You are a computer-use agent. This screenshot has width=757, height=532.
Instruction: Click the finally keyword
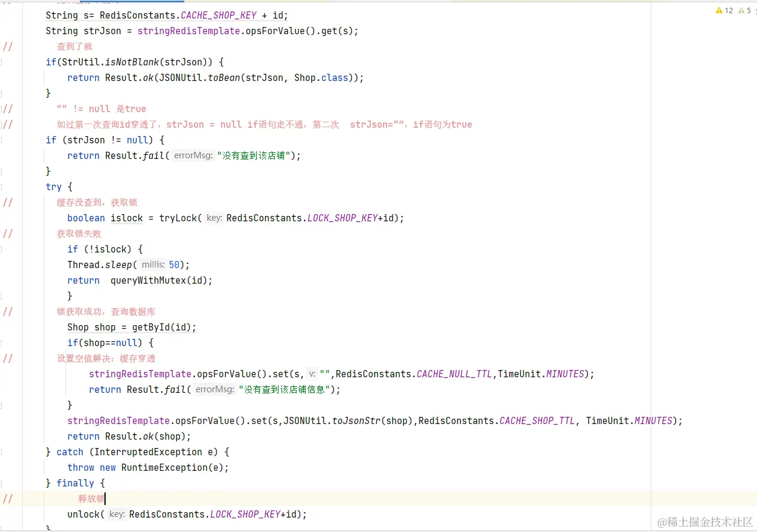tap(75, 483)
